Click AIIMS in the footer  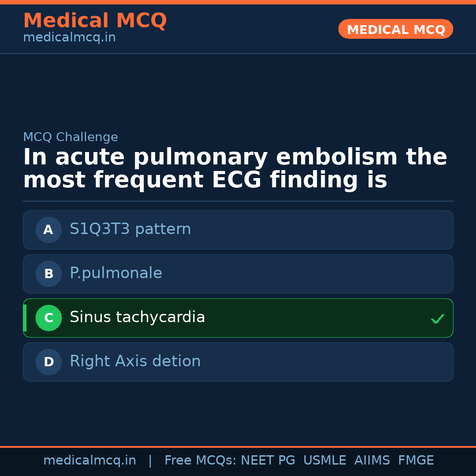(372, 461)
